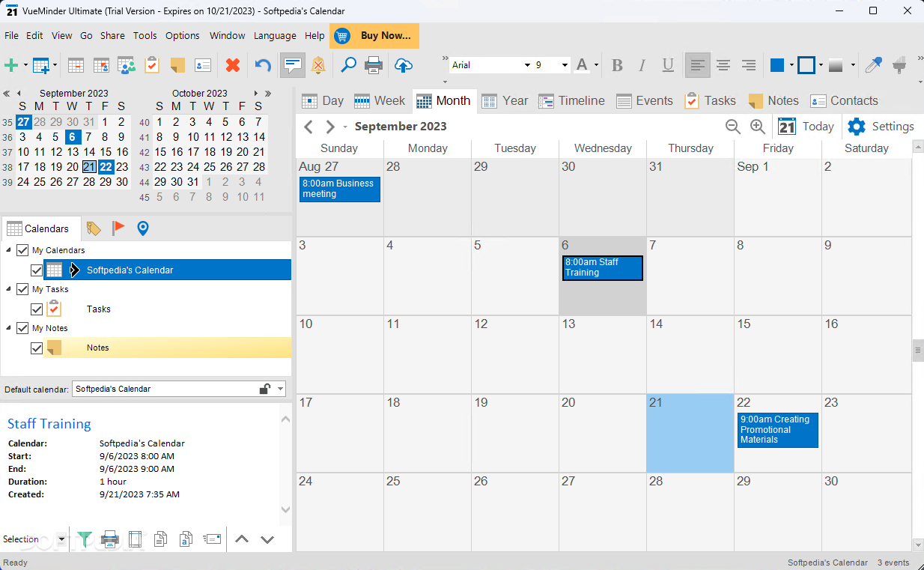Click the printer icon in main toolbar
Screen dimensions: 924x570
[374, 65]
